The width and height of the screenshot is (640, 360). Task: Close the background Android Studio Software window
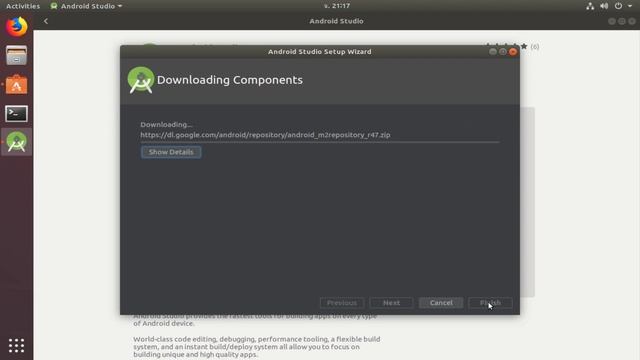tap(631, 21)
